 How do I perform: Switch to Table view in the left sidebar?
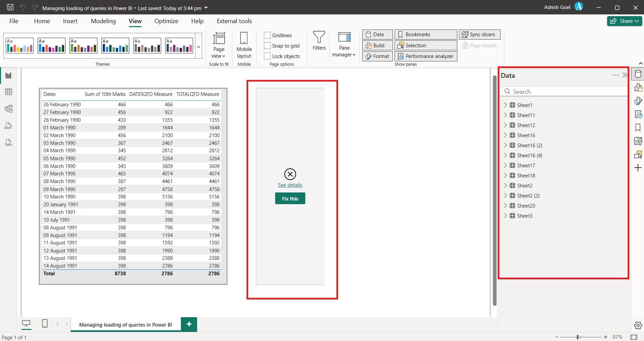(x=8, y=92)
